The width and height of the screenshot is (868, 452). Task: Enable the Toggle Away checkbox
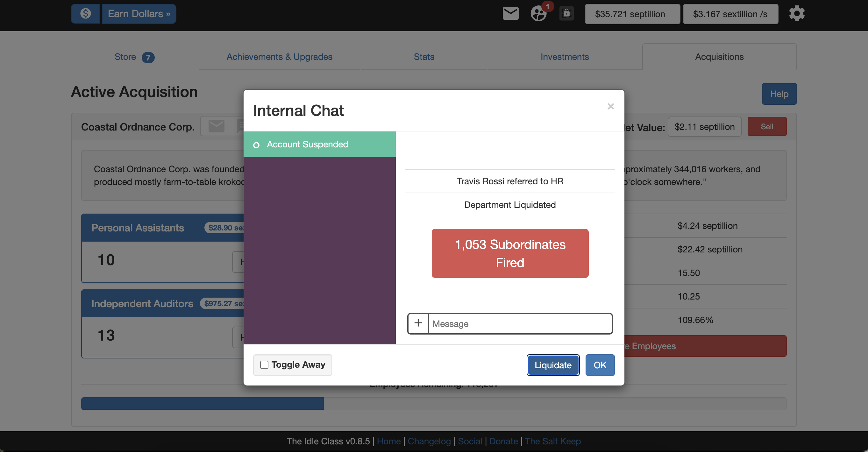[264, 365]
